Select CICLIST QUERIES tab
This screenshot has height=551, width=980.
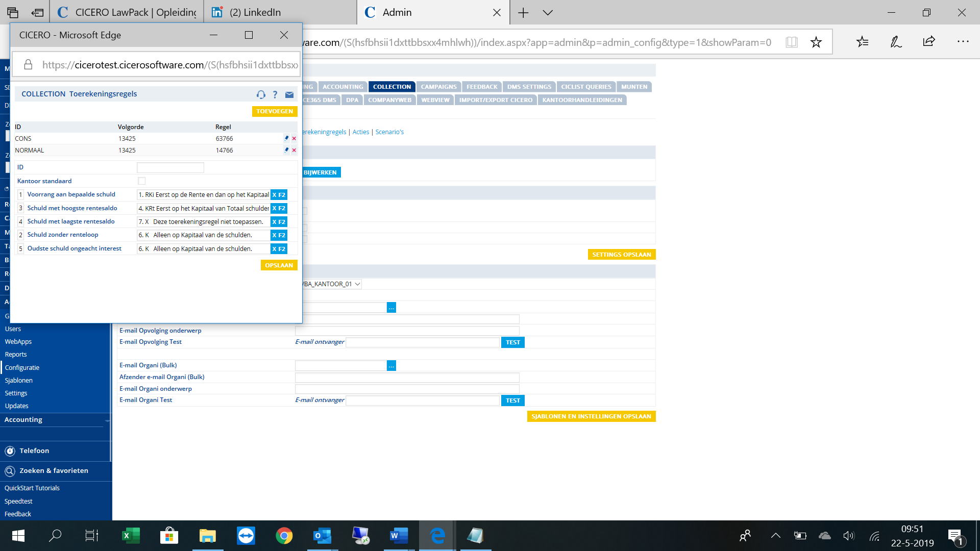click(586, 87)
